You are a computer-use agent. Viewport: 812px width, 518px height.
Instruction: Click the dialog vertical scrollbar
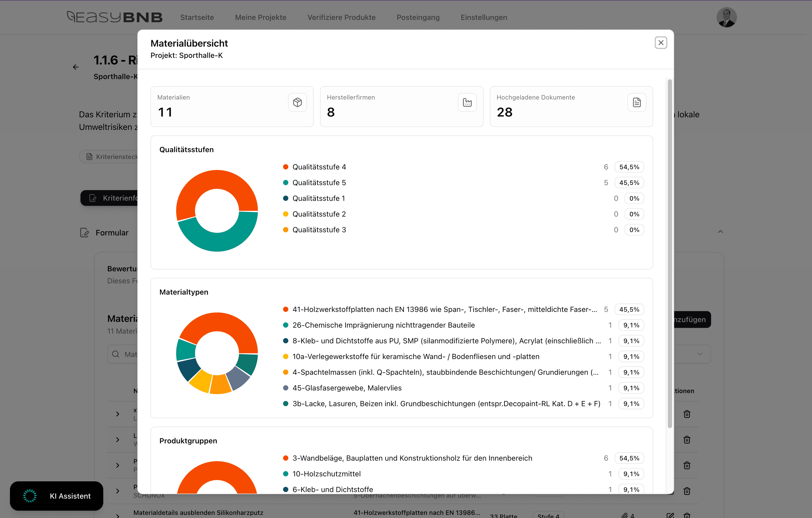[x=670, y=254]
